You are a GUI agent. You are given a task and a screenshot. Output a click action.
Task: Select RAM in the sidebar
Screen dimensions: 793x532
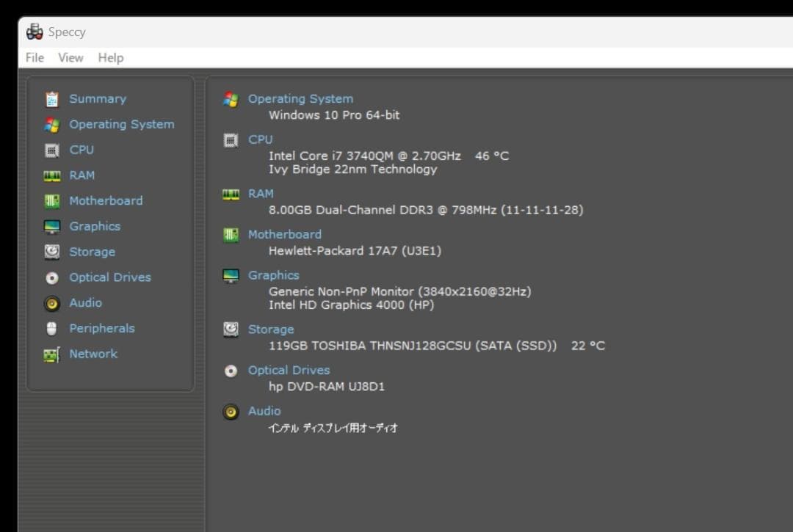[82, 175]
